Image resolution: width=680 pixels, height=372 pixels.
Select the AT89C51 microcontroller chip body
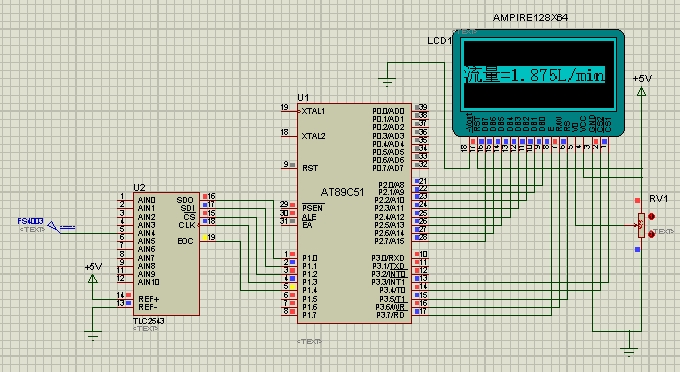click(x=354, y=213)
